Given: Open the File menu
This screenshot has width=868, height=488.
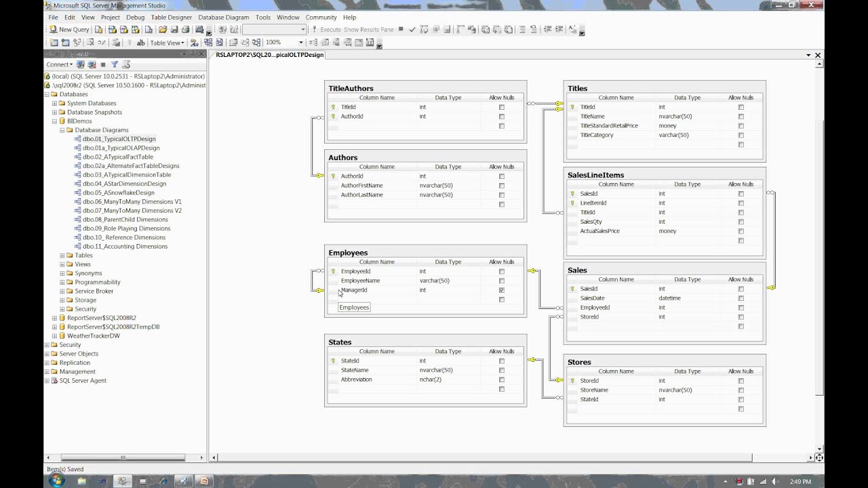Looking at the screenshot, I should pyautogui.click(x=53, y=17).
